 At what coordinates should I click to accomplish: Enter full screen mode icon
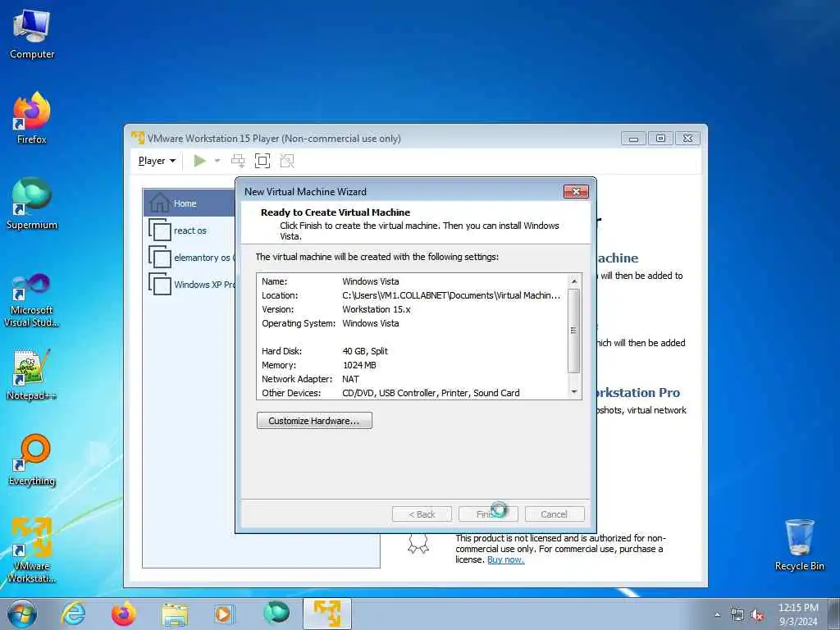[x=262, y=161]
